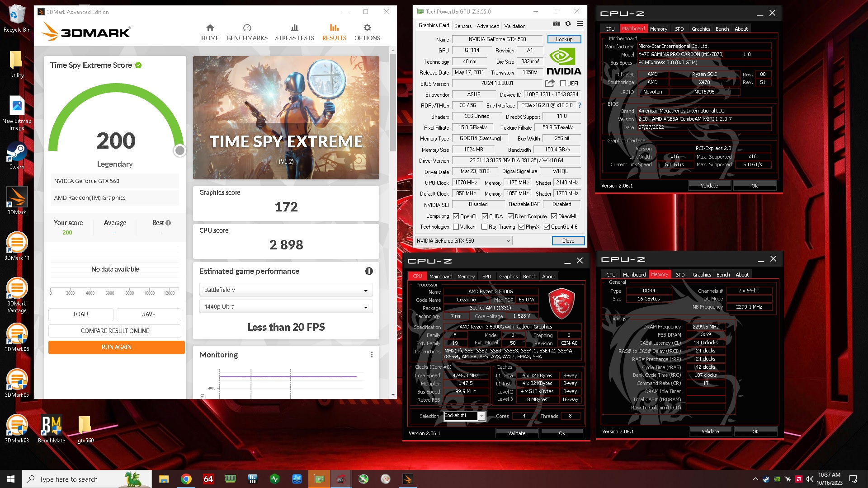Click the Lookup button in GPU-Z
Screen dimensions: 868x488
click(564, 39)
